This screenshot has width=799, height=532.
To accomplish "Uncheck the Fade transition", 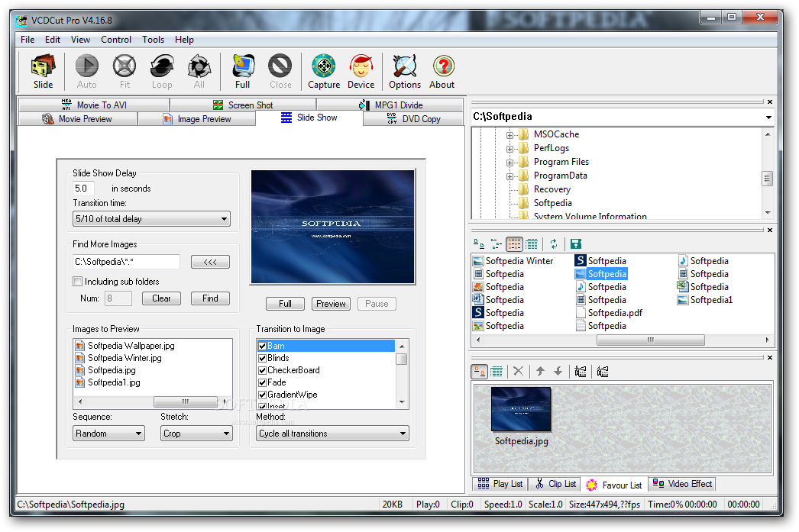I will (x=263, y=383).
